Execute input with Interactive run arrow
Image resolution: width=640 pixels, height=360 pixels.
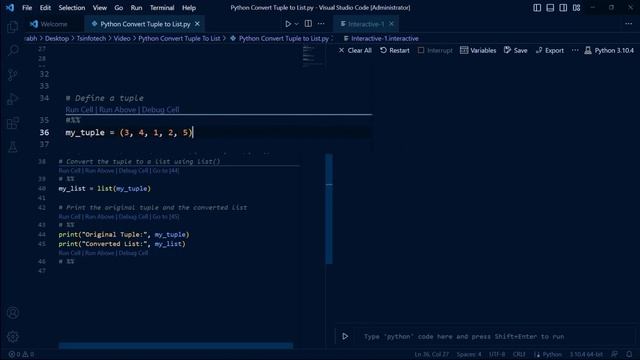pos(345,336)
